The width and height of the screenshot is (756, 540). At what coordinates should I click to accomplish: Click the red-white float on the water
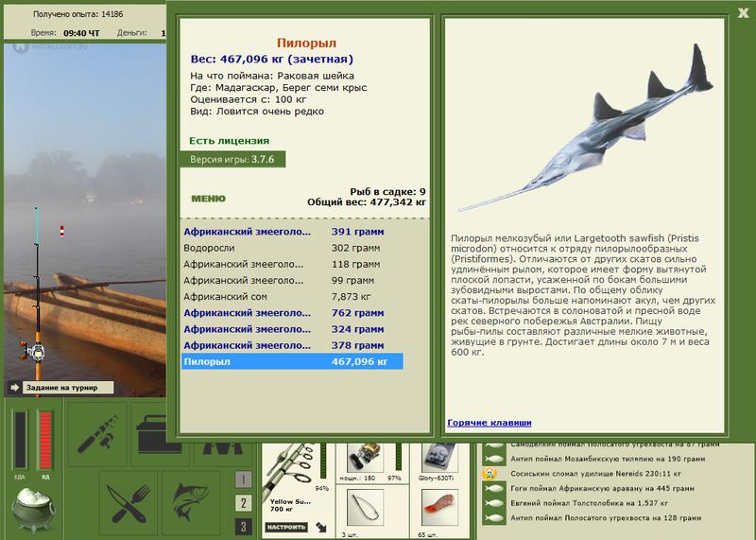[61, 231]
